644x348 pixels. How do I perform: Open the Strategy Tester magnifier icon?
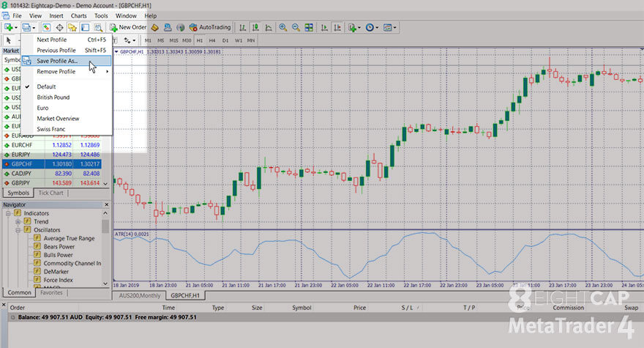tap(98, 28)
